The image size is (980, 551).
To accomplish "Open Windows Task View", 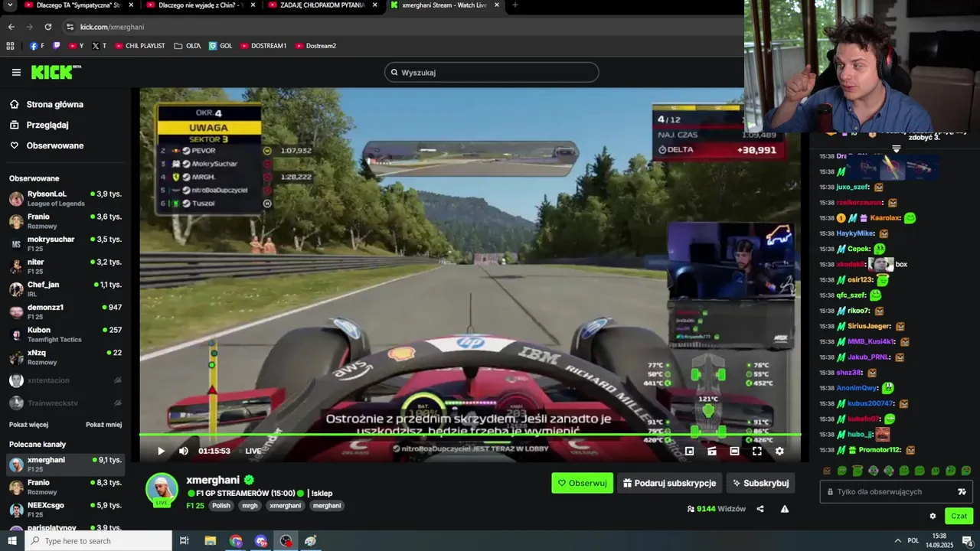I will pyautogui.click(x=185, y=540).
